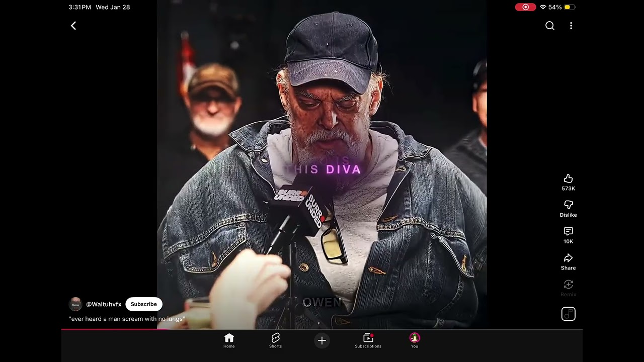Viewport: 644px width, 362px height.
Task: Open the @Waltuhvfx channel avatar
Action: [75, 304]
